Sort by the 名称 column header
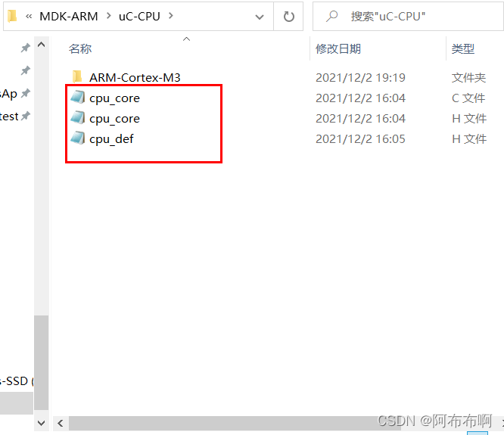 (x=80, y=49)
